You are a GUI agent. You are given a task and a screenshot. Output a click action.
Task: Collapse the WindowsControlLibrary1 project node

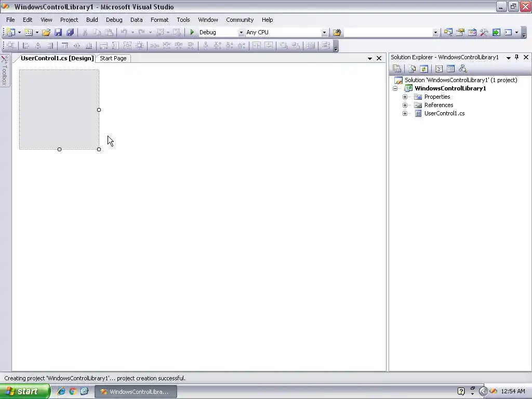(395, 88)
